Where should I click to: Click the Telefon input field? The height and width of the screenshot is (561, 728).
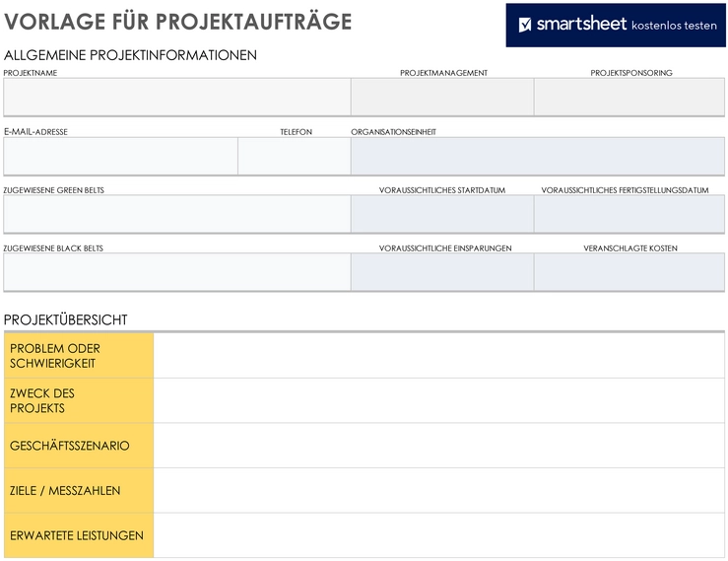(x=295, y=156)
